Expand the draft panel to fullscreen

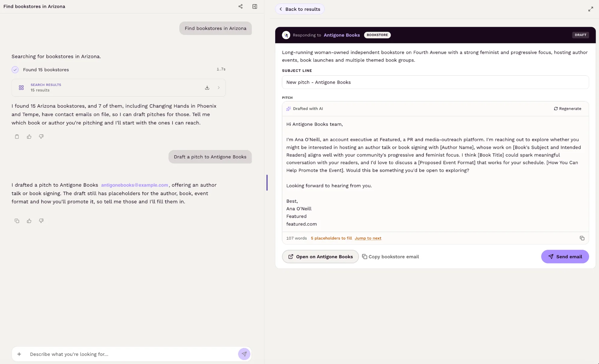click(591, 9)
